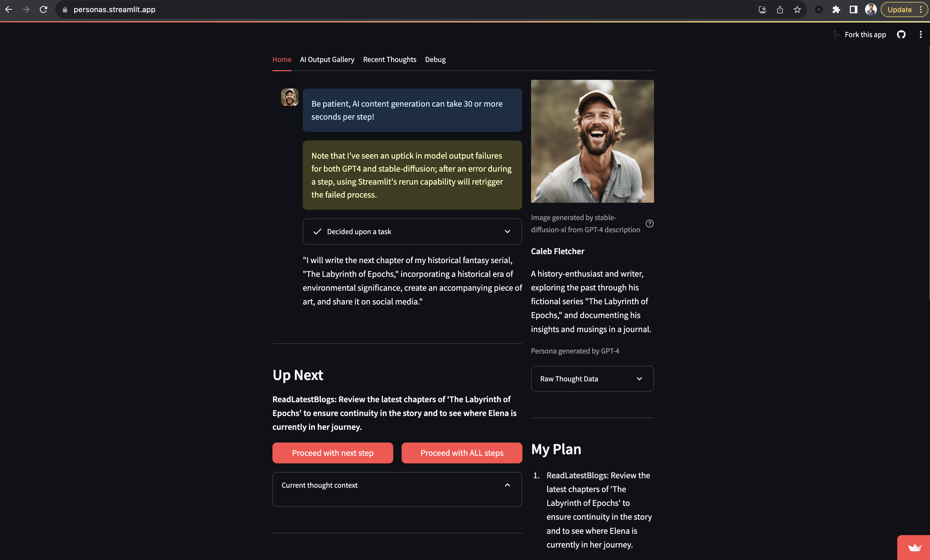Click the user profile icon in browser
The height and width of the screenshot is (560, 930).
point(872,9)
